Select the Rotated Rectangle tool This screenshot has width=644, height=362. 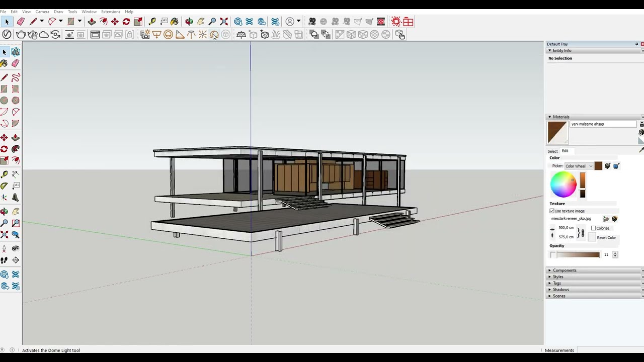point(16,89)
